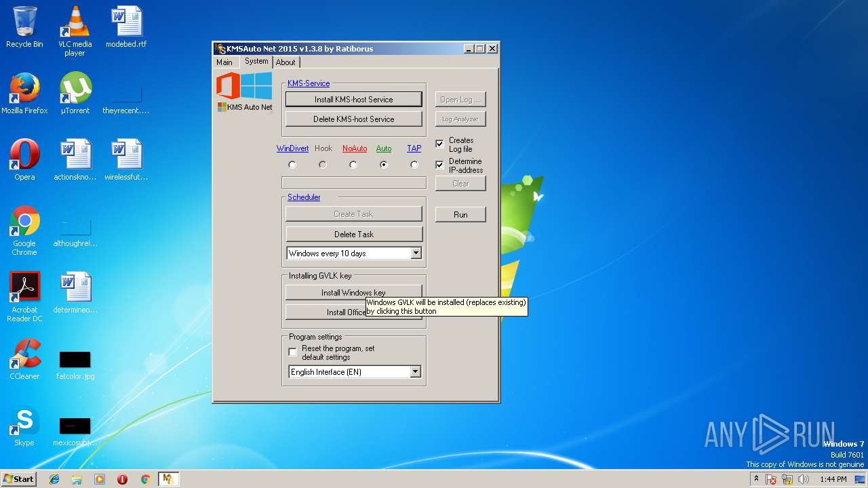Image resolution: width=868 pixels, height=488 pixels.
Task: Expand English Interface language dropdown
Action: point(416,372)
